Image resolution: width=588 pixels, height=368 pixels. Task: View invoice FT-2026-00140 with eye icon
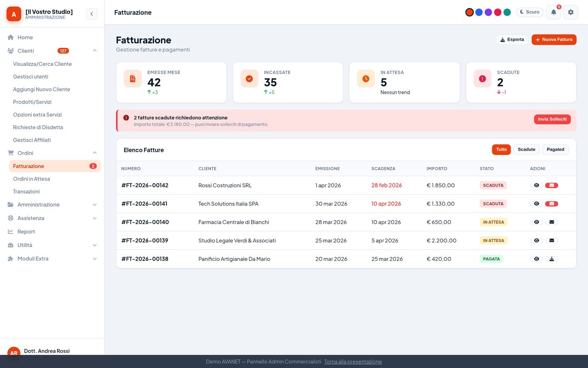click(536, 222)
